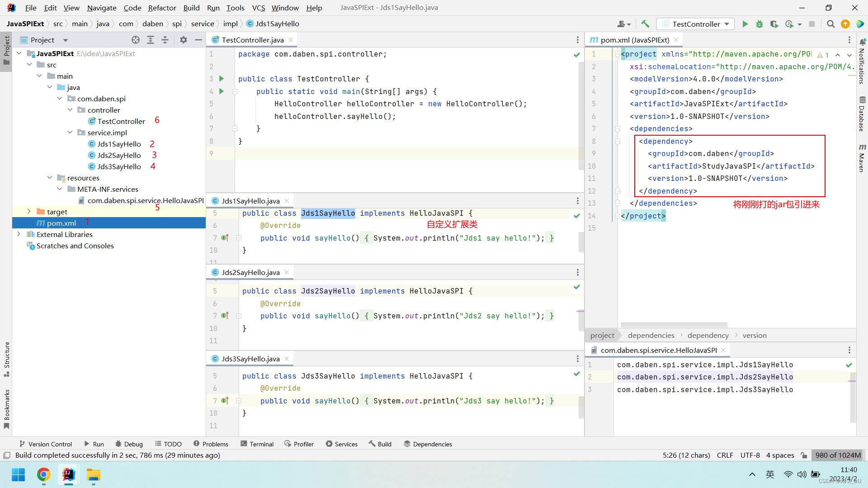868x488 pixels.
Task: Open Project panel settings gear
Action: point(183,40)
